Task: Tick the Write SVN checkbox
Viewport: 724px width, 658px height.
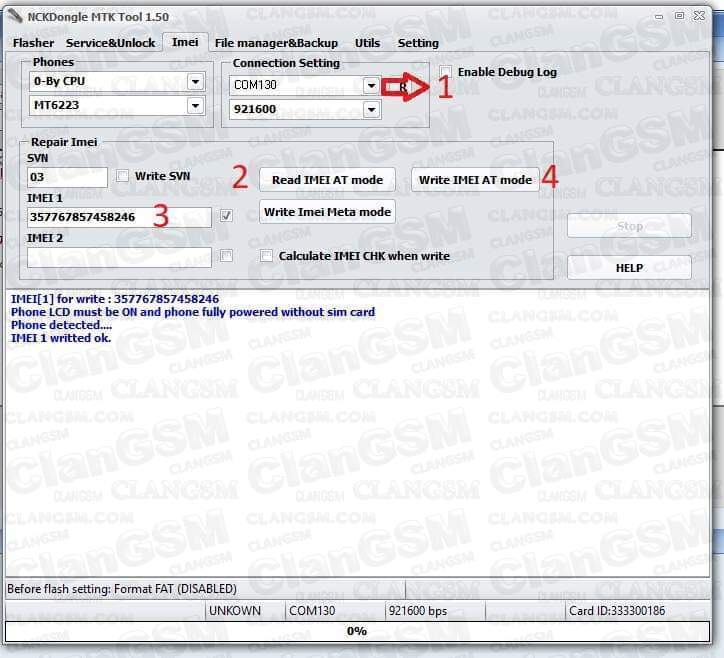Action: tap(122, 175)
